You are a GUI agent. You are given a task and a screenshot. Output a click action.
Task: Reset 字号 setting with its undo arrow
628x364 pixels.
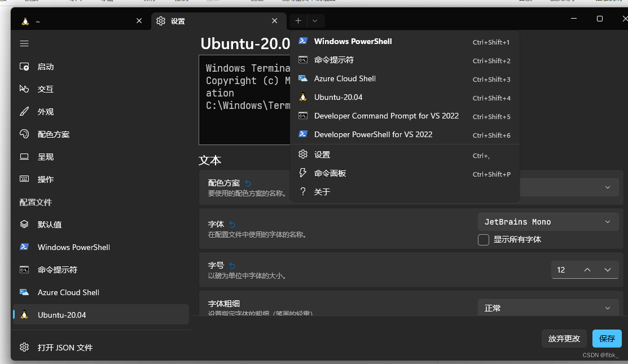click(x=232, y=265)
